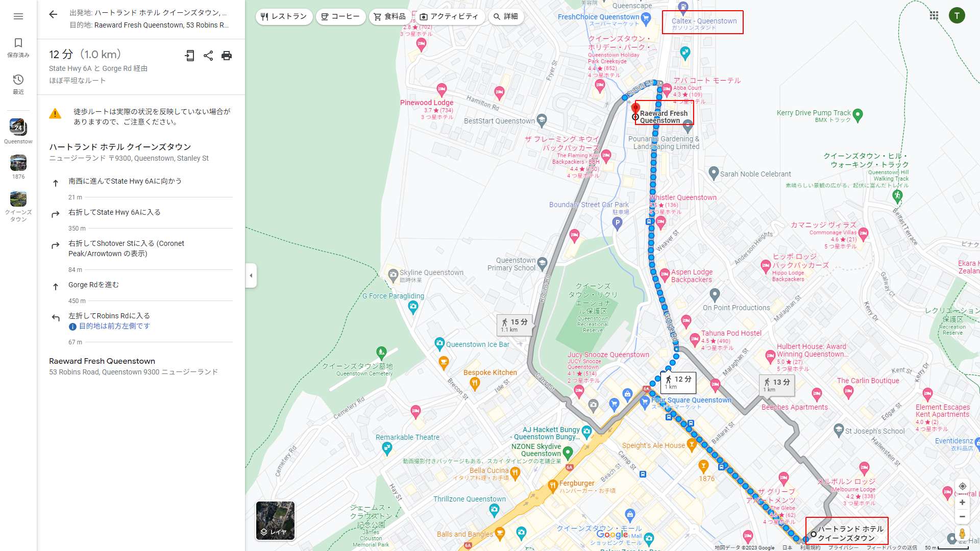Open FreshChoice Queenstown marker
The width and height of the screenshot is (980, 551).
click(x=646, y=19)
